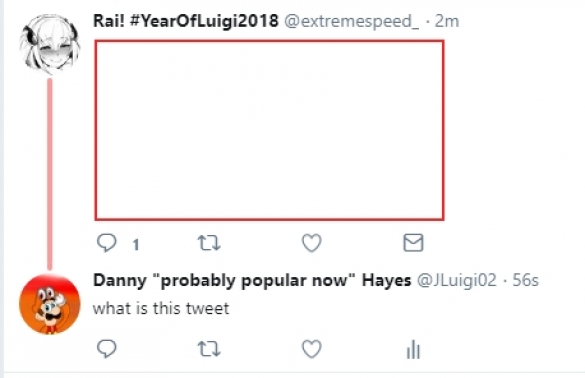Like Rai's tweet with the heart icon
585x378 pixels.
312,243
